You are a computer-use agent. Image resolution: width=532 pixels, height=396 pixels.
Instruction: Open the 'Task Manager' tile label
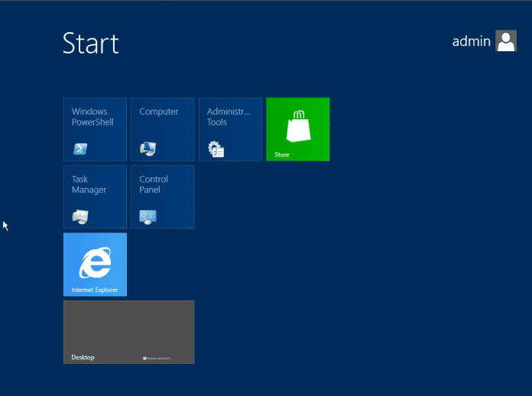(x=89, y=185)
